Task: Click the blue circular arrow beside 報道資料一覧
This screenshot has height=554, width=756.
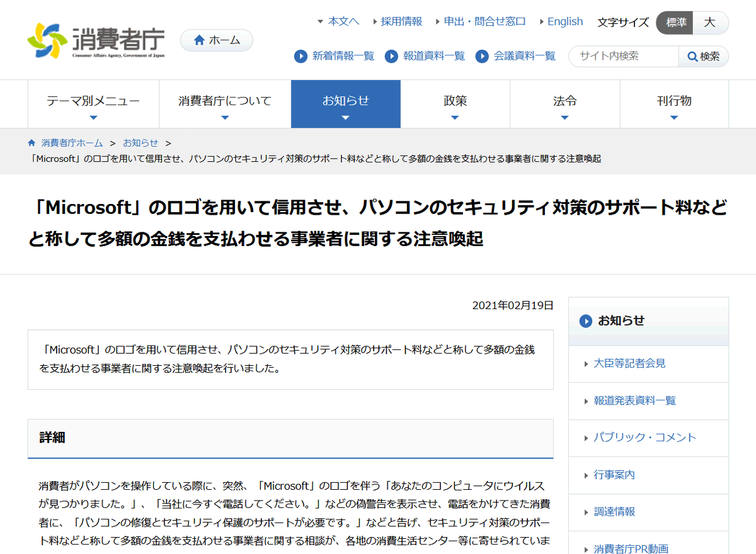Action: (392, 56)
